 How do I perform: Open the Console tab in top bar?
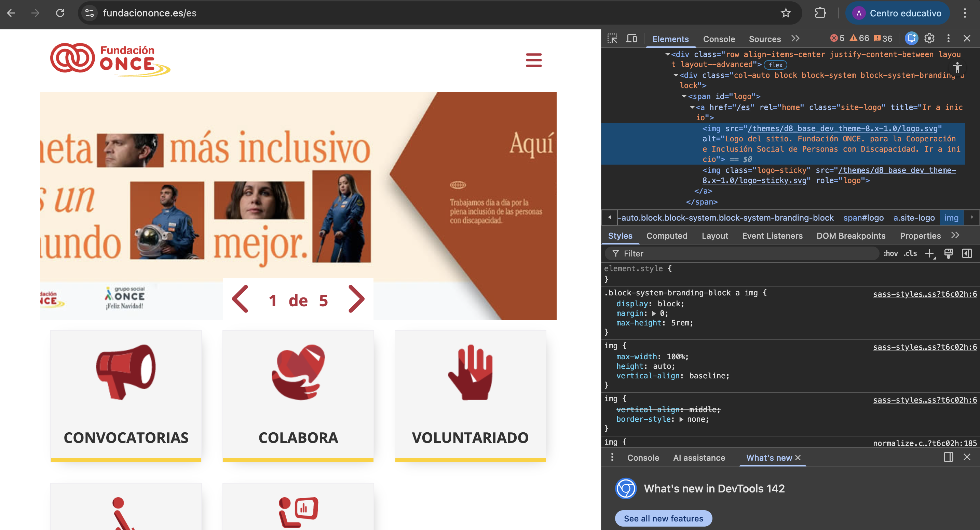tap(719, 39)
